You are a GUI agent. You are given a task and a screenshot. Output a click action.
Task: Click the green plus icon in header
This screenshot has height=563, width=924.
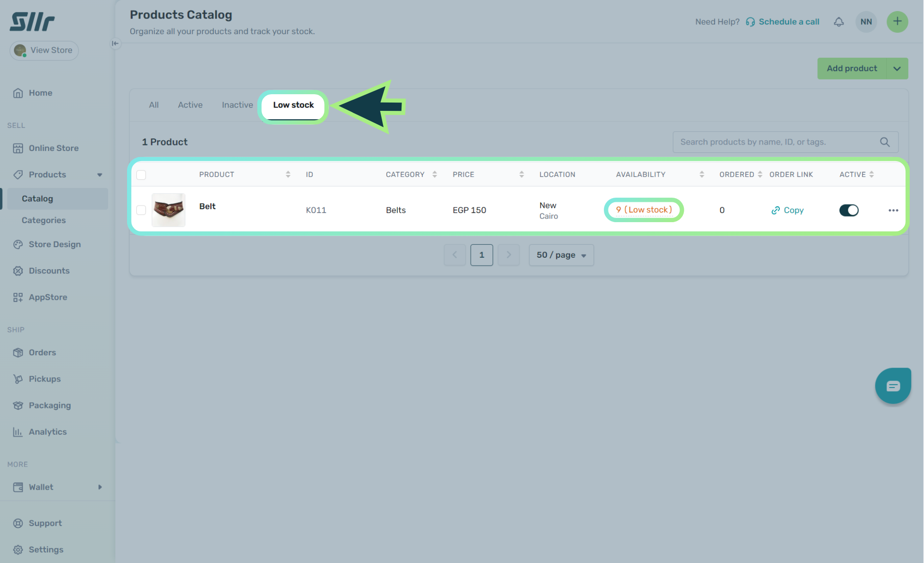(897, 22)
